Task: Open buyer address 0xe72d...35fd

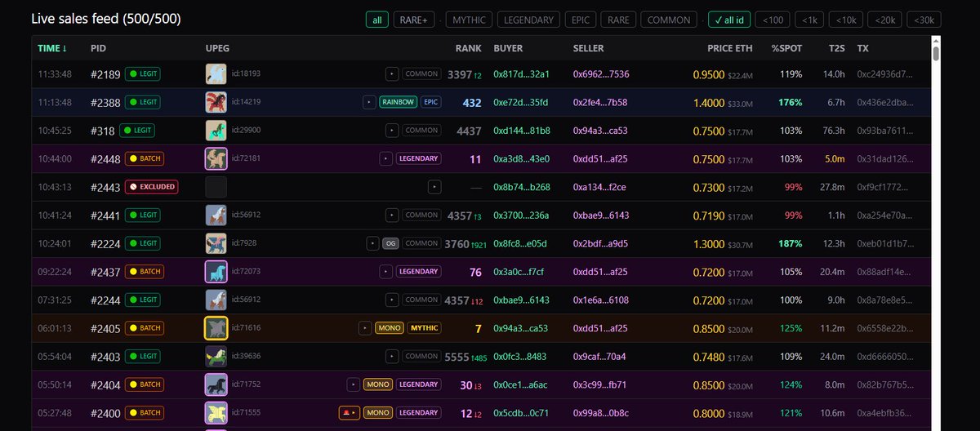Action: [x=522, y=103]
